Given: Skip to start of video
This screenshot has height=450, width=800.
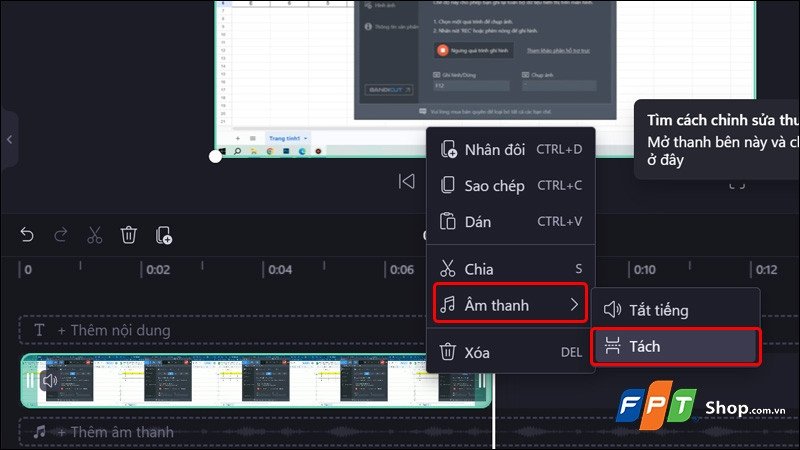Looking at the screenshot, I should 407,181.
